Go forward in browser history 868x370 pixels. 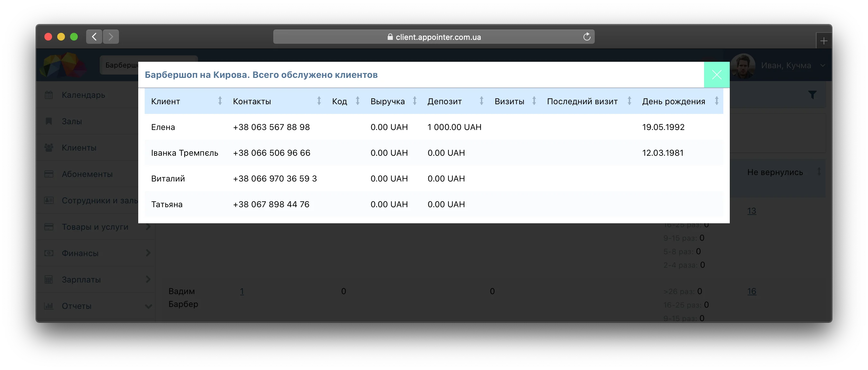pos(111,36)
